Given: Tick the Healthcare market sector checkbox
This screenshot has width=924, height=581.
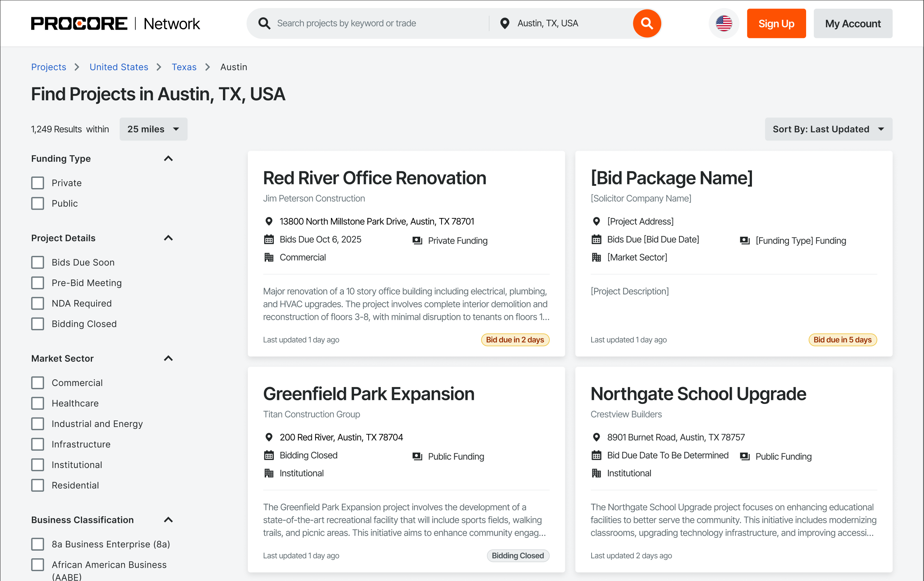Looking at the screenshot, I should [x=38, y=403].
